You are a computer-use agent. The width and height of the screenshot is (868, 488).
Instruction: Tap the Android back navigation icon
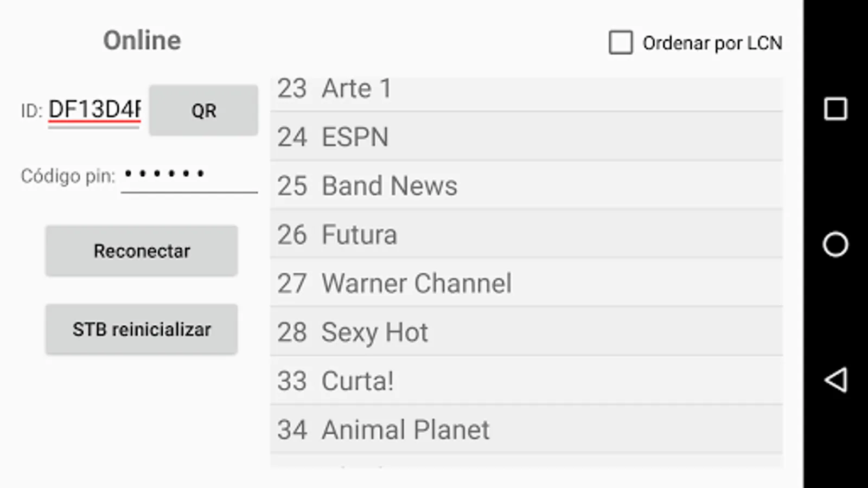[835, 380]
